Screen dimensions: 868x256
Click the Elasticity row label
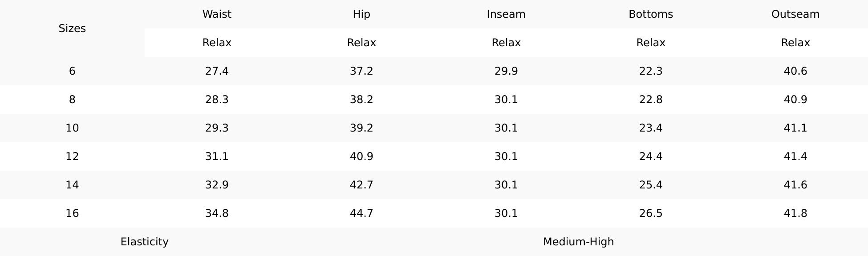click(144, 242)
